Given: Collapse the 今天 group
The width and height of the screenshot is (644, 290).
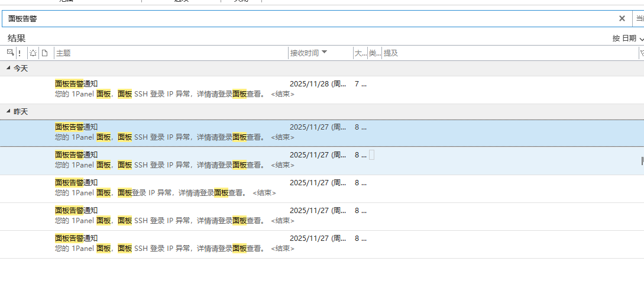Looking at the screenshot, I should point(8,68).
